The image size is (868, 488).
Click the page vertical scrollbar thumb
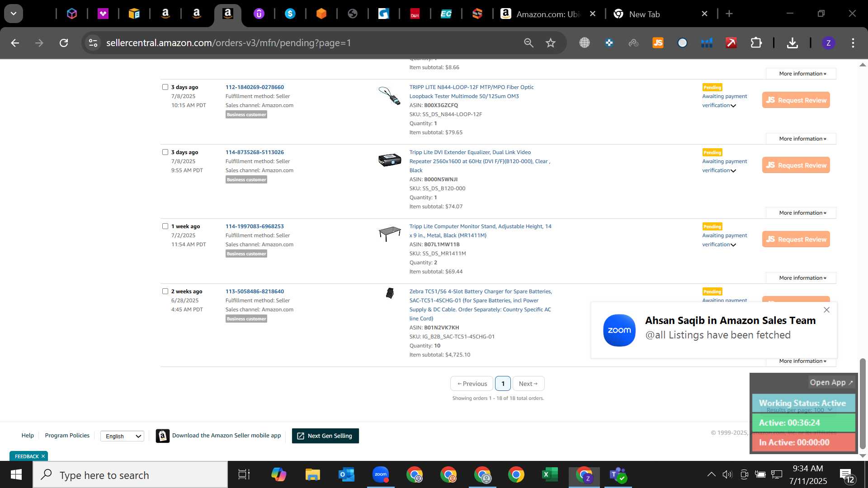pyautogui.click(x=863, y=404)
